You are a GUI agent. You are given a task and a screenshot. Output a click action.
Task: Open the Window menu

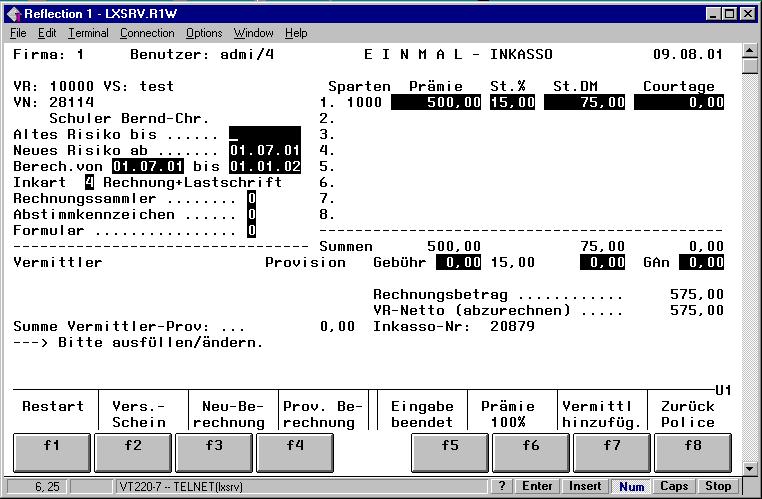[254, 33]
